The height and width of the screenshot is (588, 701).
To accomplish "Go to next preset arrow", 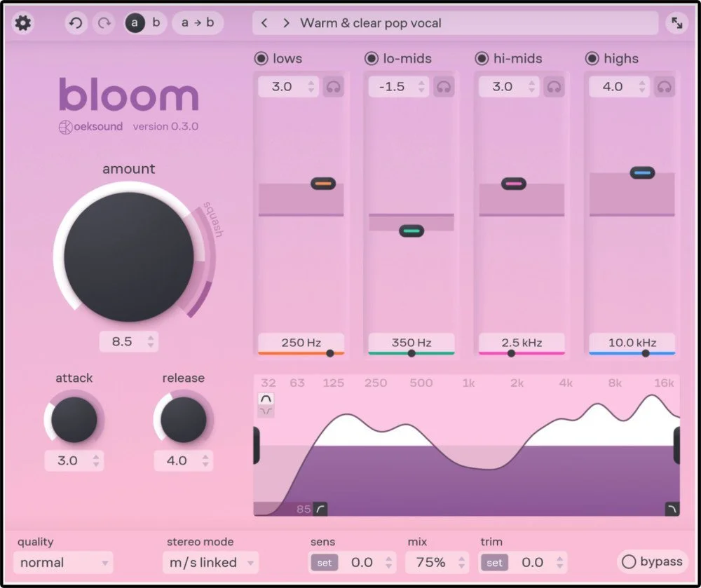I will point(287,23).
